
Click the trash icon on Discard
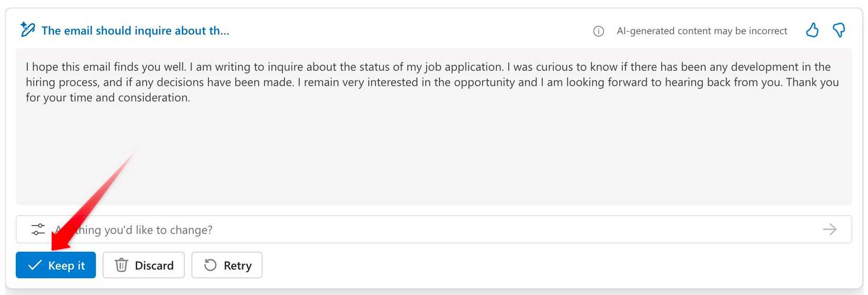pos(122,265)
